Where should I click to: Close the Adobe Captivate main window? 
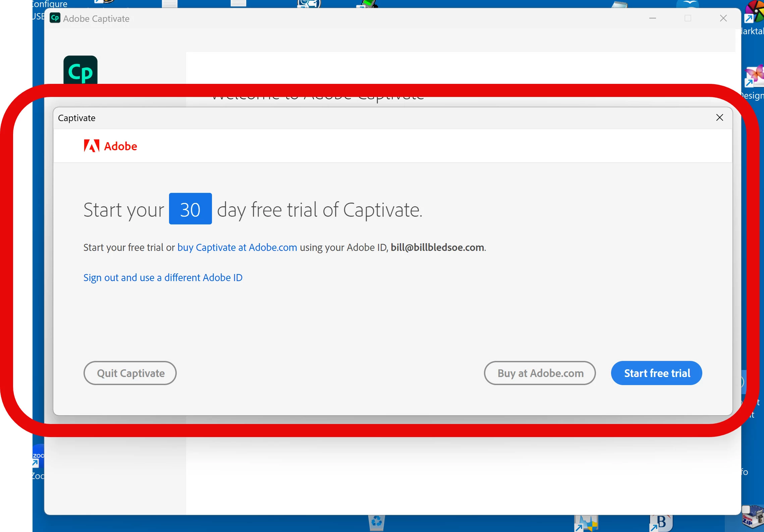723,18
